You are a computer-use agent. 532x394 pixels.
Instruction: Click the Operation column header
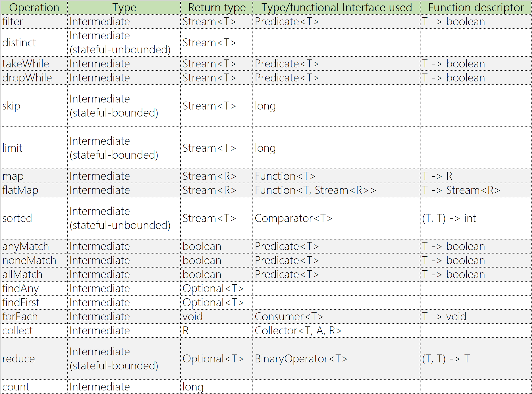tap(34, 7)
